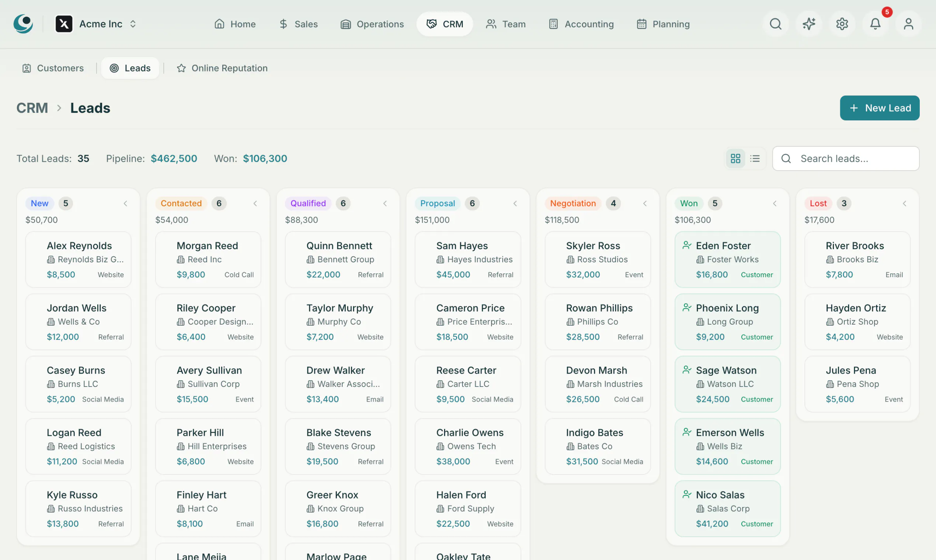Open River Brooks lead card
Screen dimensions: 936x560
[858, 260]
